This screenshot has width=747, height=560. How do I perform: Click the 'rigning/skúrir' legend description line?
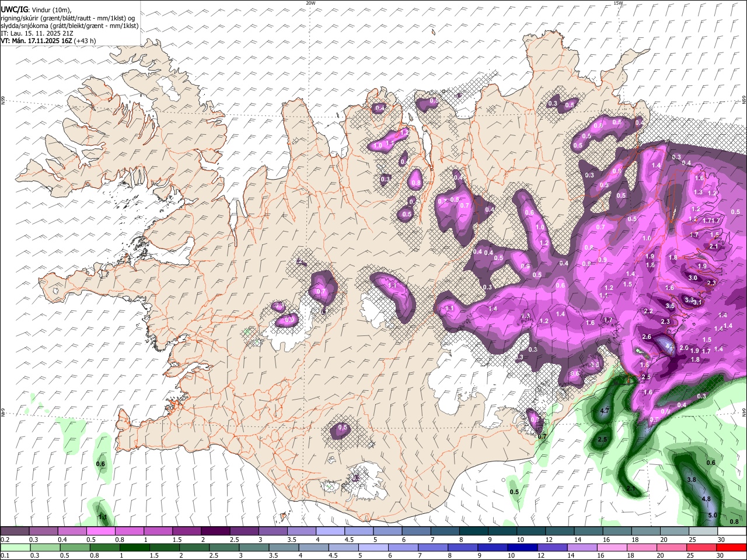pyautogui.click(x=68, y=18)
